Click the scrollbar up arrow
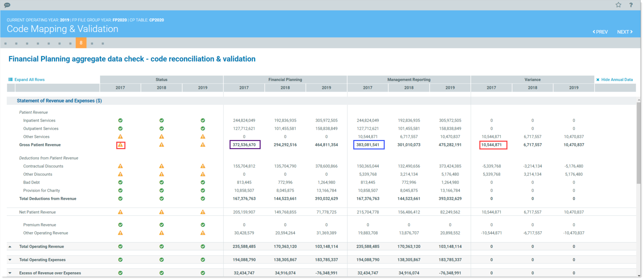Screen dimensions: 644x280 [x=639, y=100]
